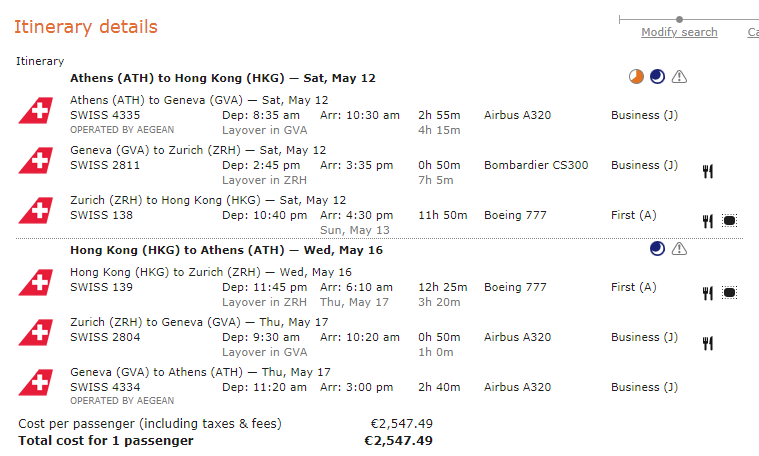This screenshot has height=456, width=759.
Task: Click the meal icon for SWISS 2811
Action: pyautogui.click(x=707, y=171)
